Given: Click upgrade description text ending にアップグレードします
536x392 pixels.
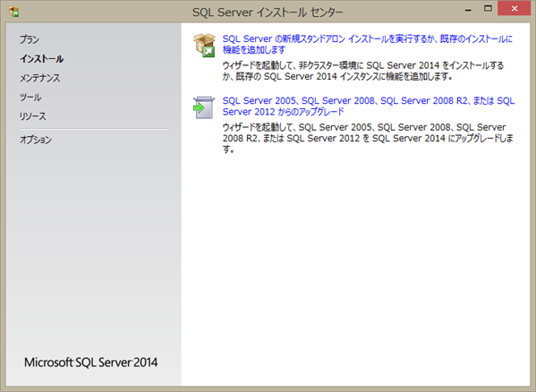Looking at the screenshot, I should [x=368, y=138].
